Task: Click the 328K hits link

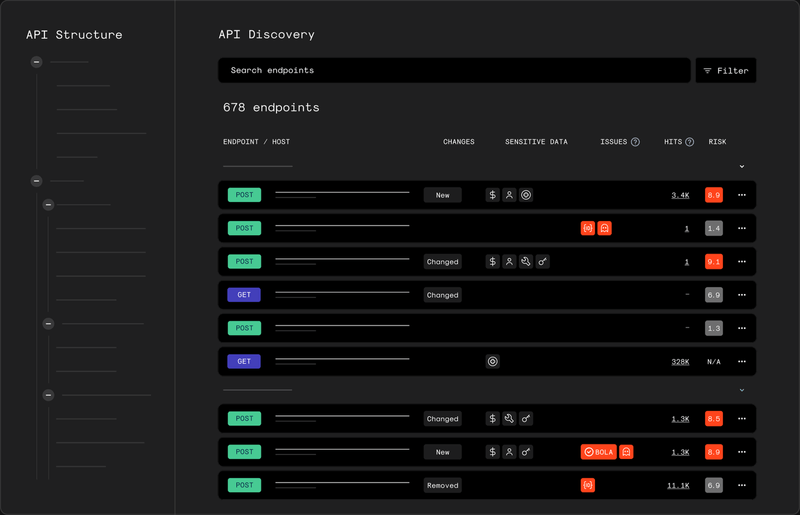Action: click(680, 361)
